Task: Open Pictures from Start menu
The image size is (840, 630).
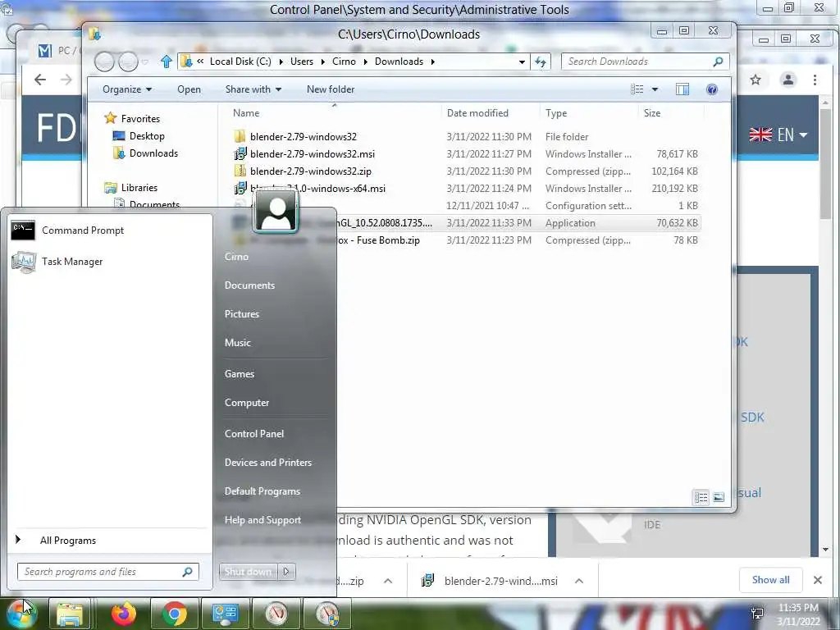Action: pyautogui.click(x=242, y=314)
